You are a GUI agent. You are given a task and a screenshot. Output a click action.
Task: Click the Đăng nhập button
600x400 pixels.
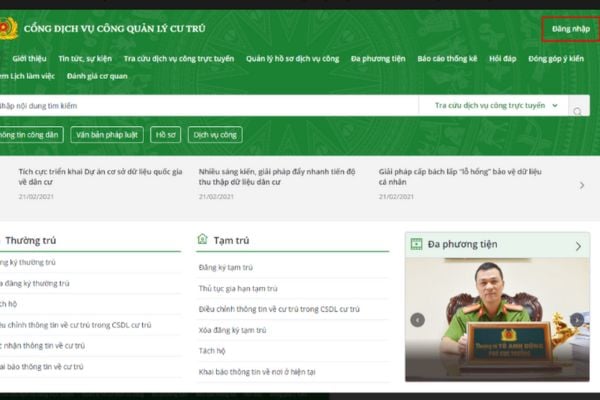pyautogui.click(x=571, y=29)
